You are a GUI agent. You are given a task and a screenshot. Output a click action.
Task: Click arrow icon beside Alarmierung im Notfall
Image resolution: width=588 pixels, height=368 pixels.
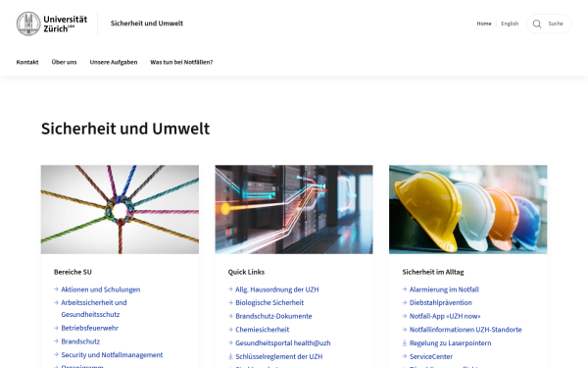404,289
